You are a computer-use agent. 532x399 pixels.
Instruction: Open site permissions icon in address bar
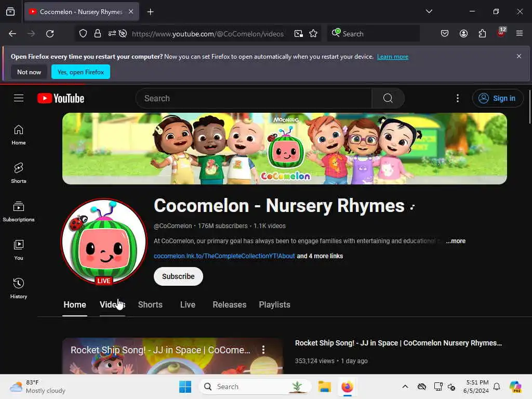(x=112, y=34)
